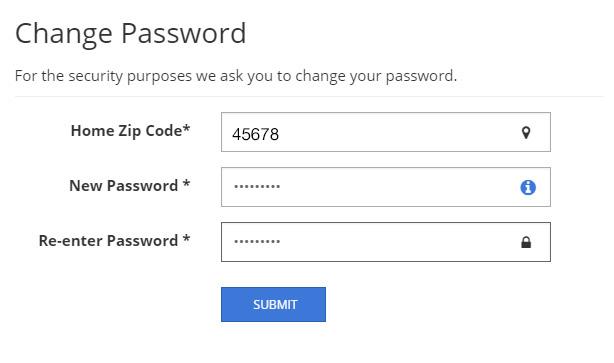
Task: Click the word Password in the heading
Action: point(184,33)
